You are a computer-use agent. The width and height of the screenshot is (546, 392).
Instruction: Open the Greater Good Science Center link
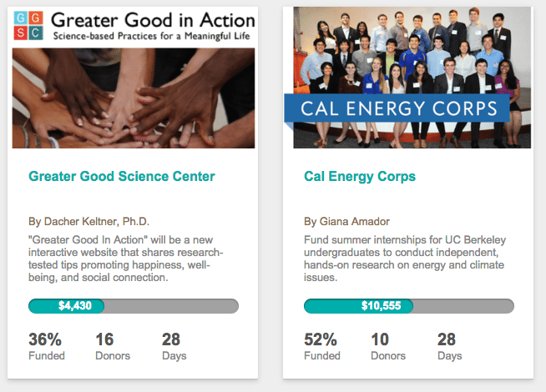pyautogui.click(x=122, y=176)
